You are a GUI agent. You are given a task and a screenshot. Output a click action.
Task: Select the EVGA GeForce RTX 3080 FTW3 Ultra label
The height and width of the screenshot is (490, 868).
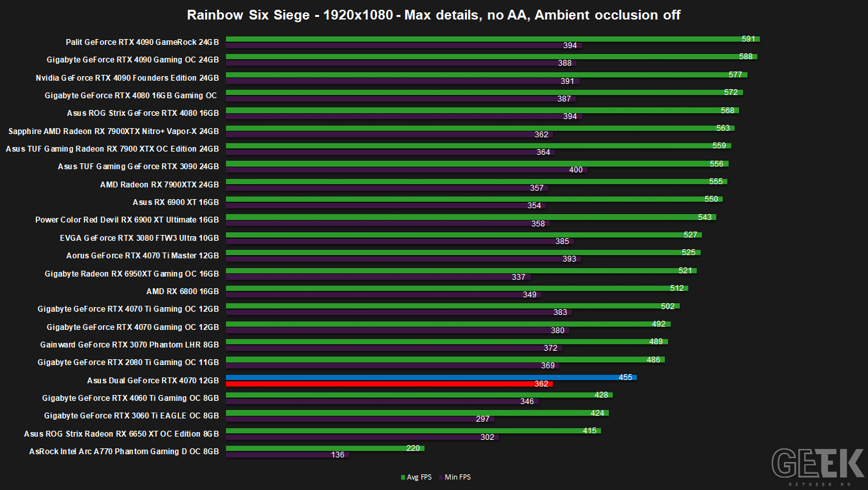[x=139, y=238]
